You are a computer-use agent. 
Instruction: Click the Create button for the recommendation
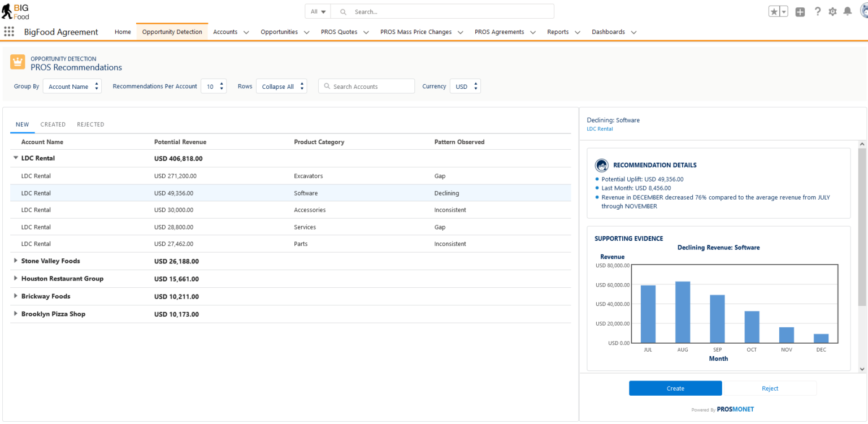pyautogui.click(x=675, y=388)
